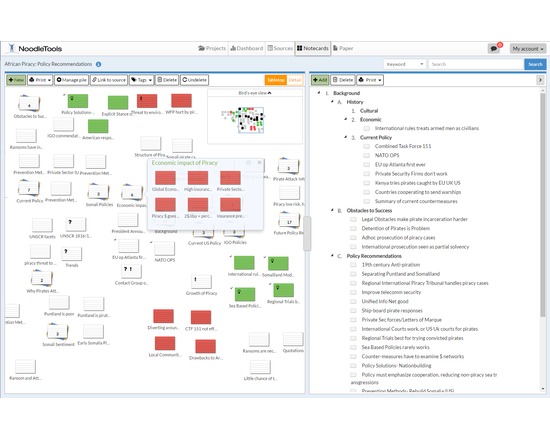Viewport: 550px width, 440px height.
Task: Open the Obstacles to Suc... notecard pile
Action: click(x=29, y=104)
